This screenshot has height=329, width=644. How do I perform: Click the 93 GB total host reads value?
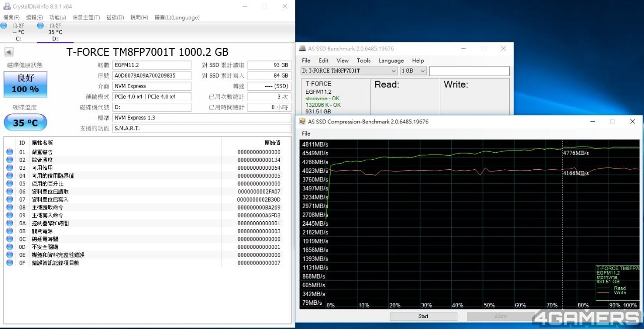click(x=269, y=65)
